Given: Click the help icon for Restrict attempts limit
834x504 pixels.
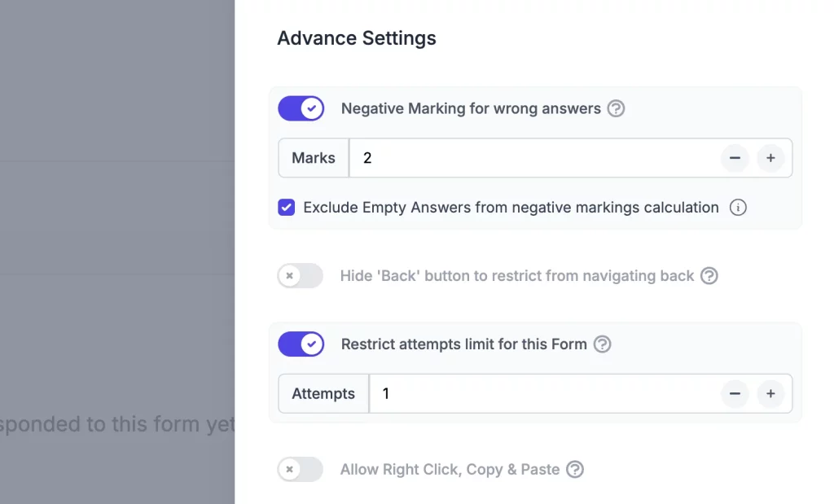Looking at the screenshot, I should [x=602, y=344].
